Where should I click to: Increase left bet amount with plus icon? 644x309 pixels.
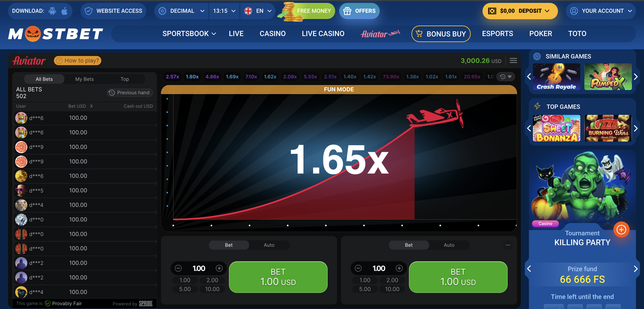[x=219, y=268]
